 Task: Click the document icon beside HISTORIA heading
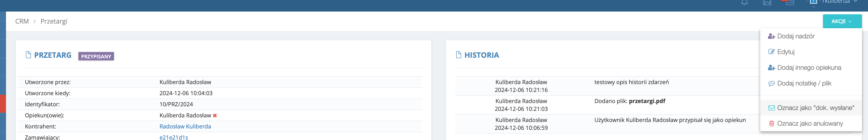tap(458, 55)
